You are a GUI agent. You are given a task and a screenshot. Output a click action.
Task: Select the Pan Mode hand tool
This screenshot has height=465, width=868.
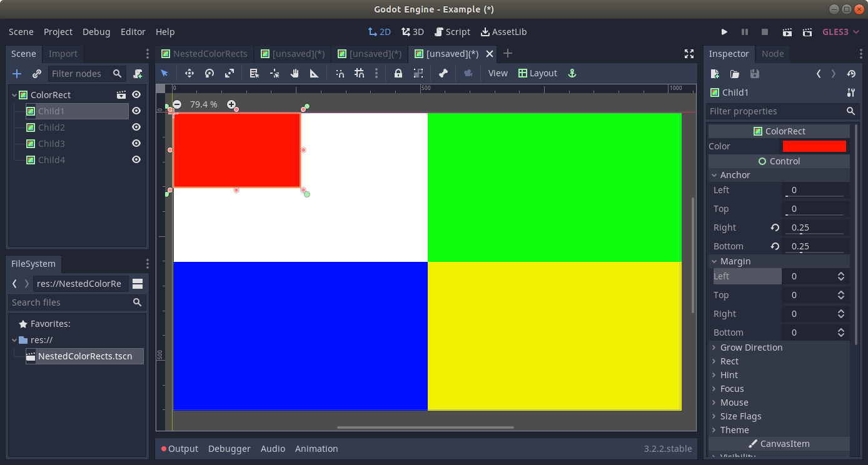point(295,73)
